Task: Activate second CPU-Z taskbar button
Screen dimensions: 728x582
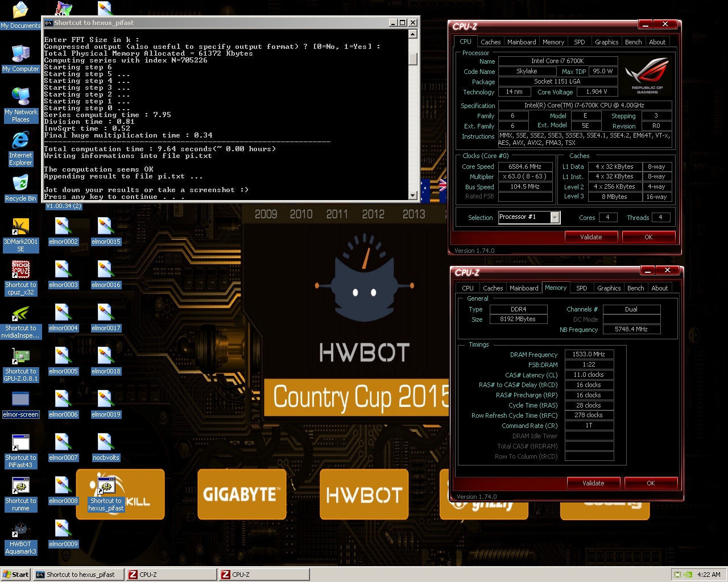Action: pos(264,575)
